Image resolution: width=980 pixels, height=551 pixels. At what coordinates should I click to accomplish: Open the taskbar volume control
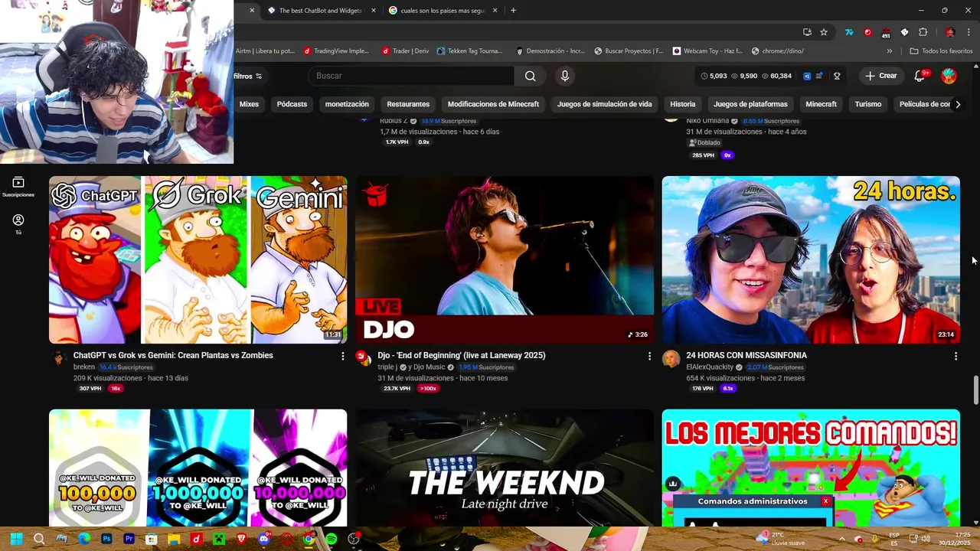tap(926, 539)
